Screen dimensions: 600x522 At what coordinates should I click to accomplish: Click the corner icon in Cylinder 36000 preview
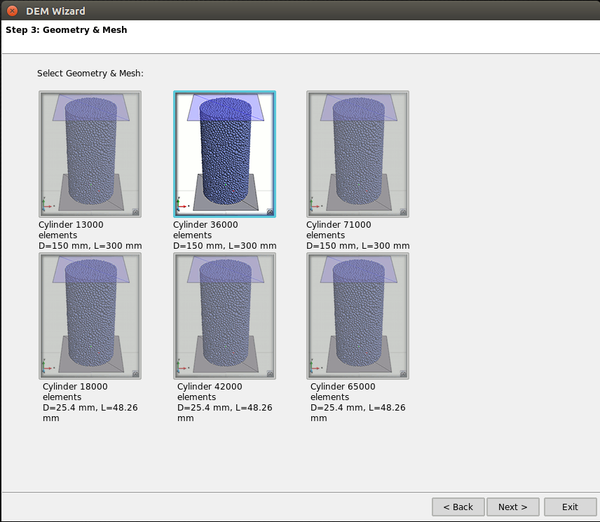tap(270, 211)
